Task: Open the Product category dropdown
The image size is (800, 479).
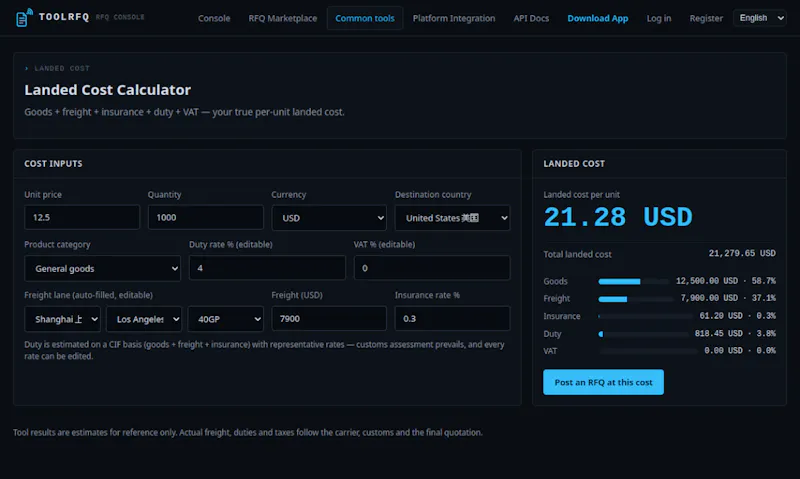Action: point(103,268)
